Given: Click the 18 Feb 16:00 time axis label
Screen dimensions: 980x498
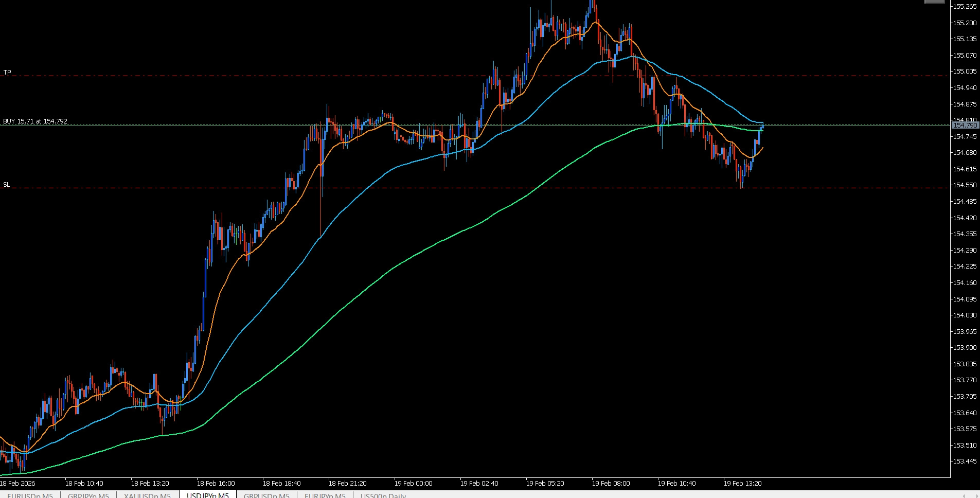Looking at the screenshot, I should [x=216, y=484].
